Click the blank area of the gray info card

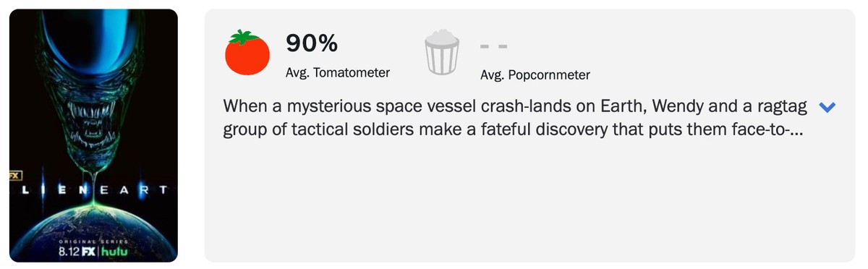point(528,202)
